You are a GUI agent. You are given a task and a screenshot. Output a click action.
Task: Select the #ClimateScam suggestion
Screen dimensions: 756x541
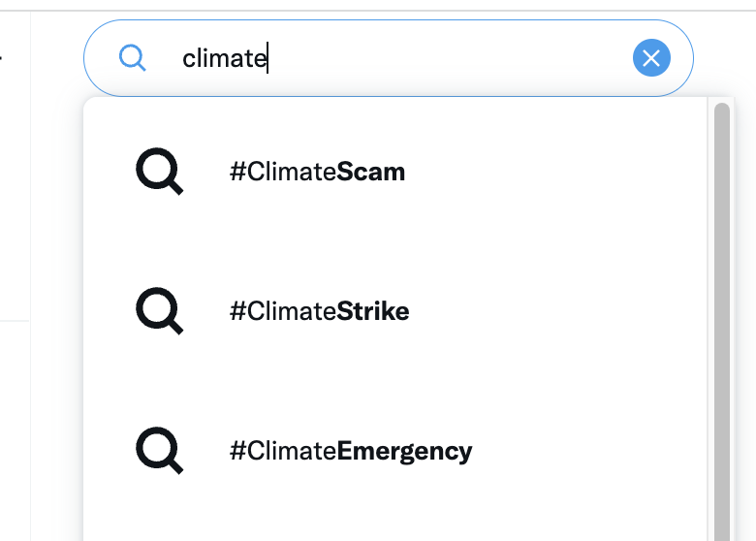pos(317,173)
